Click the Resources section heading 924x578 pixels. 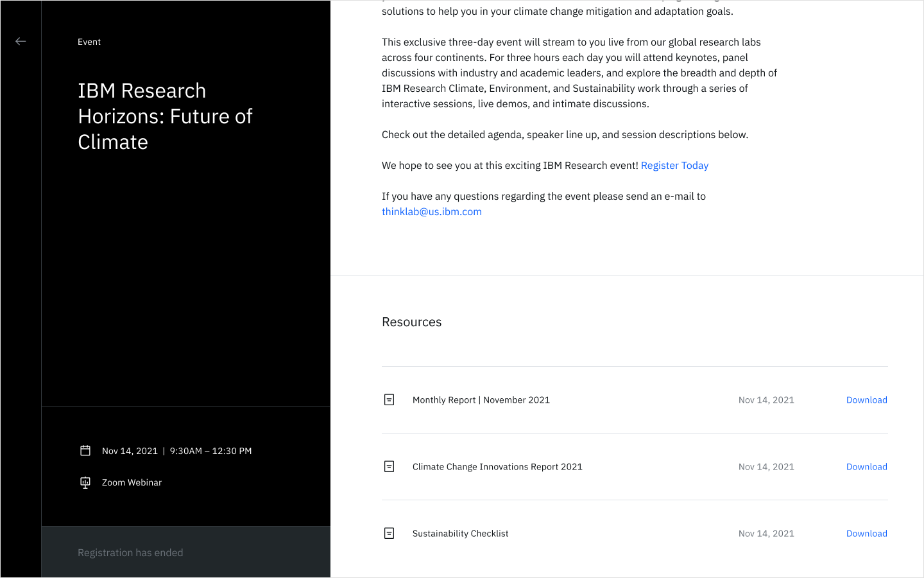coord(412,322)
